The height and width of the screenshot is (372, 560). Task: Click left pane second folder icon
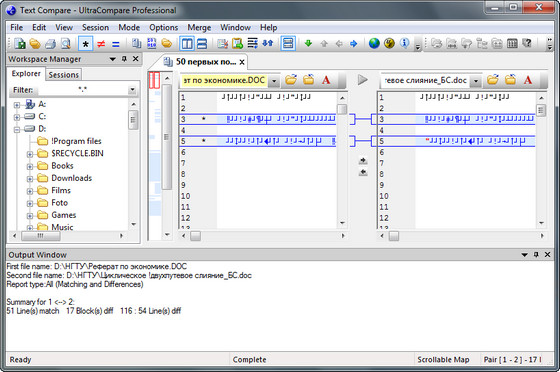click(x=309, y=80)
